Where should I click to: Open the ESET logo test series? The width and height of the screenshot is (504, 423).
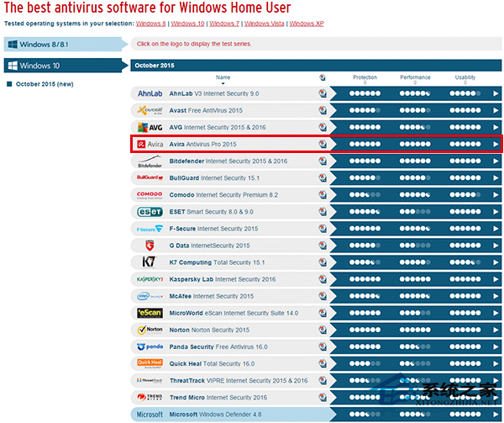tap(150, 212)
